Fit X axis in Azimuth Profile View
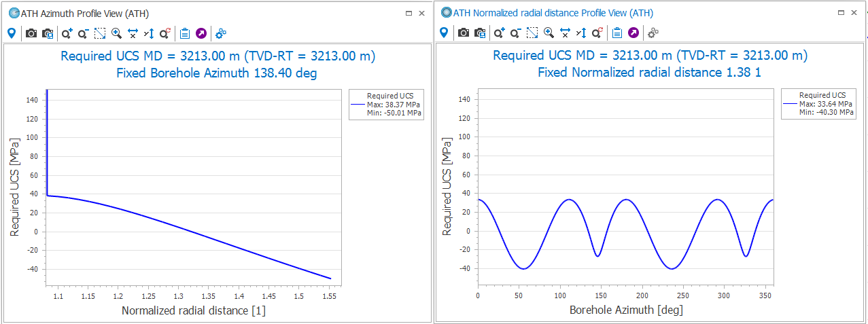 133,33
